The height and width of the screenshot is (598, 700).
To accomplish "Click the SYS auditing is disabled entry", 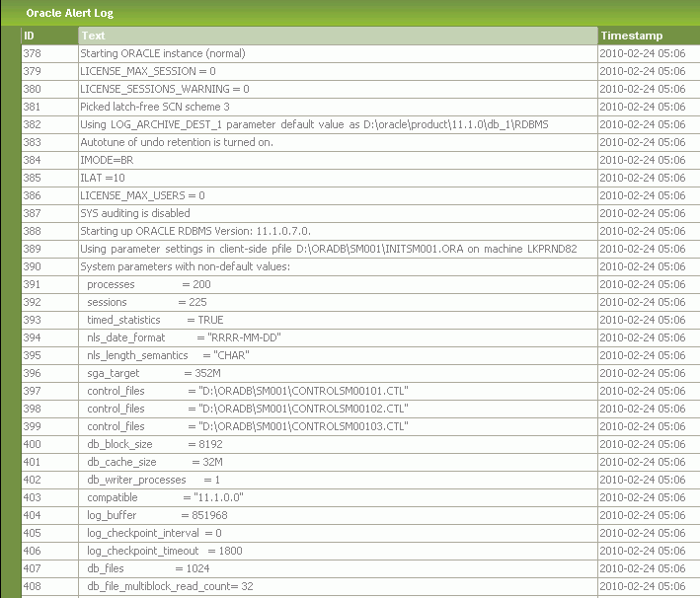I will point(134,213).
